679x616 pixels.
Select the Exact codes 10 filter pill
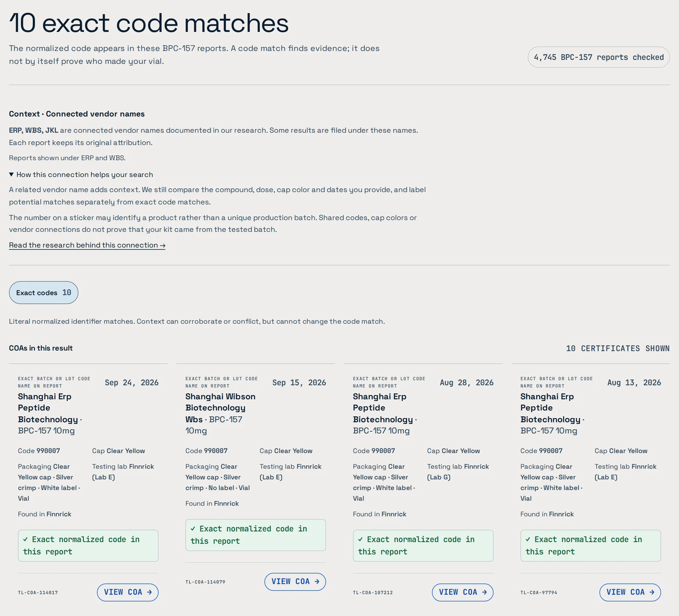(44, 293)
